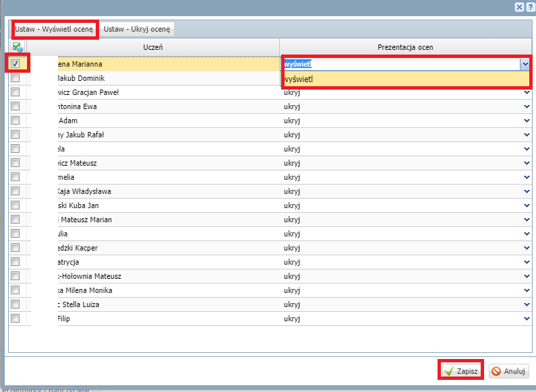The width and height of the screenshot is (536, 392).
Task: Open the dropdown for ski Kuba Jan
Action: pyautogui.click(x=527, y=205)
